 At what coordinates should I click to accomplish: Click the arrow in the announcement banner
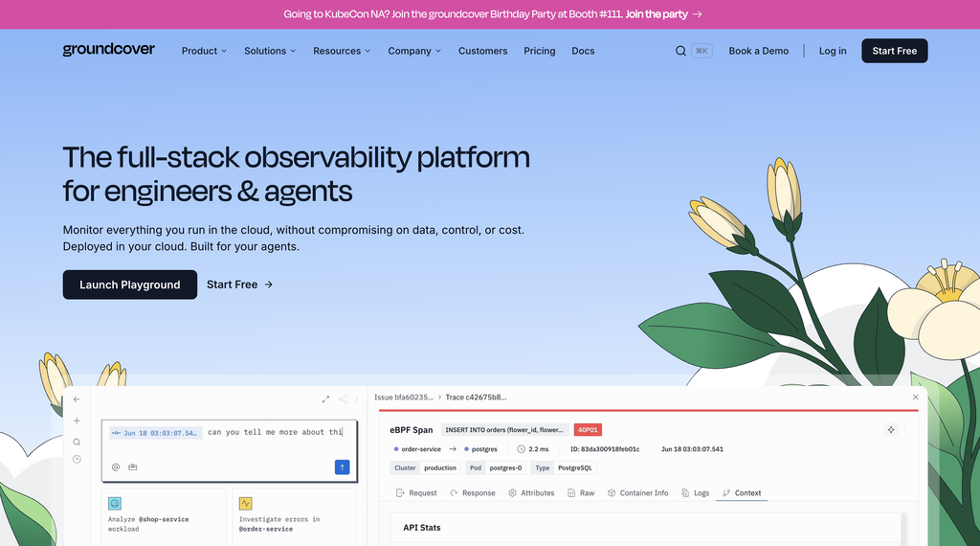coord(698,14)
